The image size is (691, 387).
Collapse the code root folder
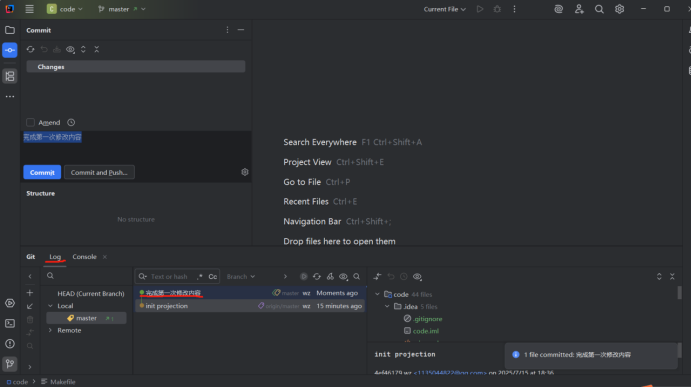point(377,294)
